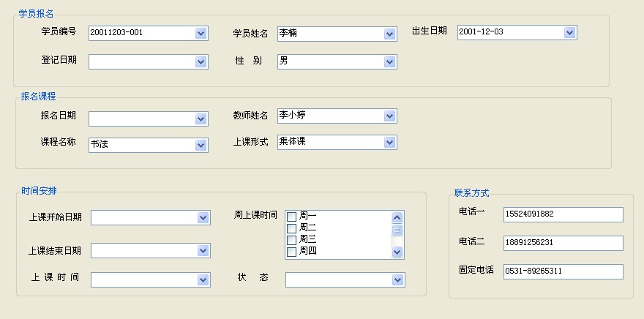This screenshot has height=319, width=644.
Task: Expand the 登记日期 dropdown arrow
Action: coord(201,62)
